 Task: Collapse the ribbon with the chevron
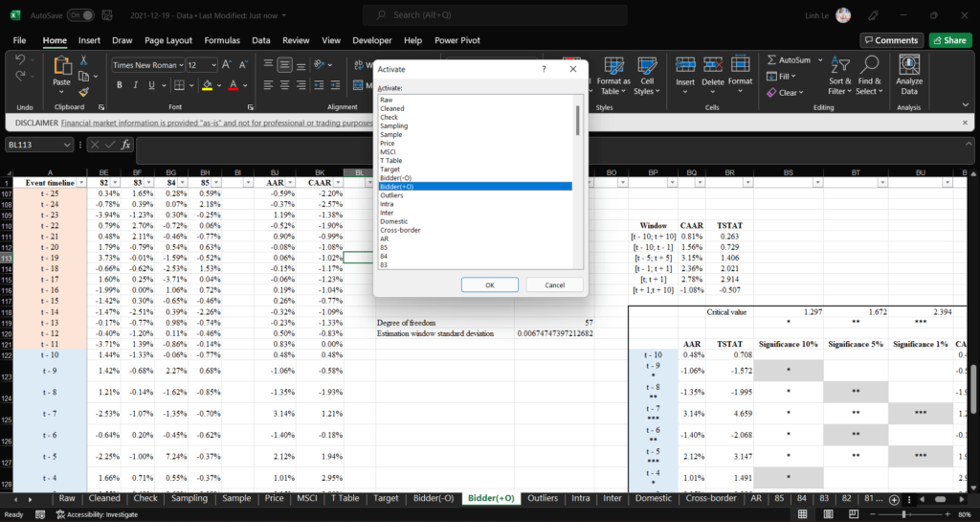pyautogui.click(x=965, y=105)
